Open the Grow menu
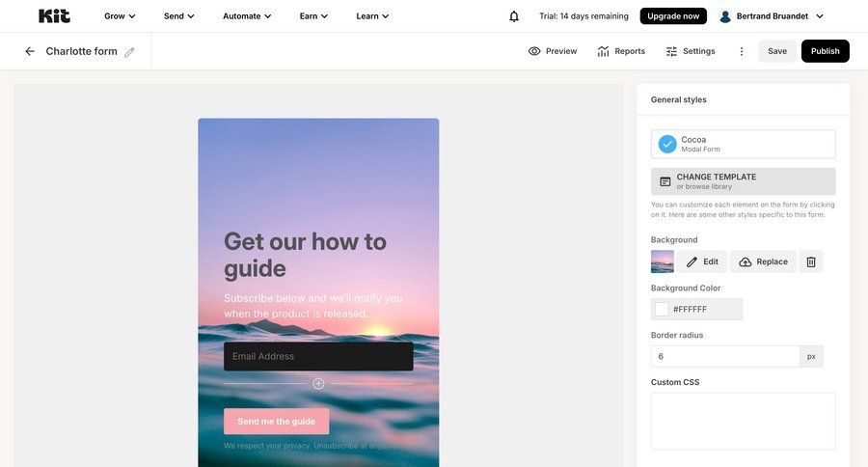868x467 pixels. (x=120, y=16)
